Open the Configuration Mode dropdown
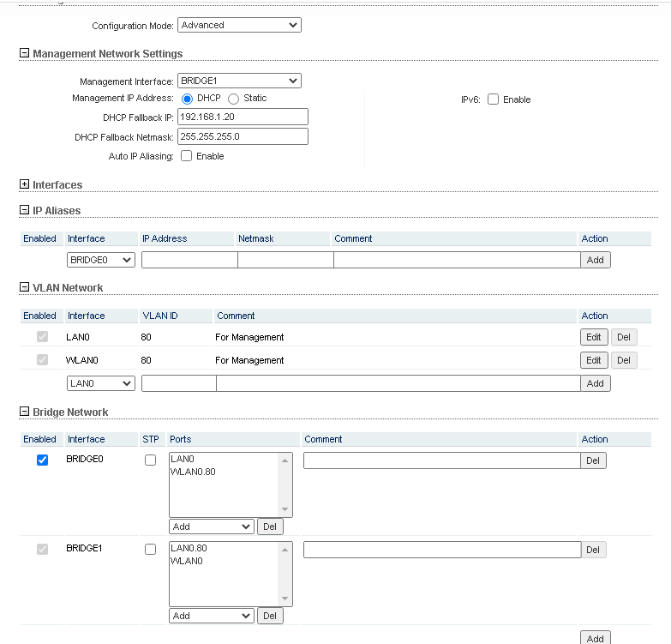This screenshot has height=644, width=671. [x=239, y=26]
